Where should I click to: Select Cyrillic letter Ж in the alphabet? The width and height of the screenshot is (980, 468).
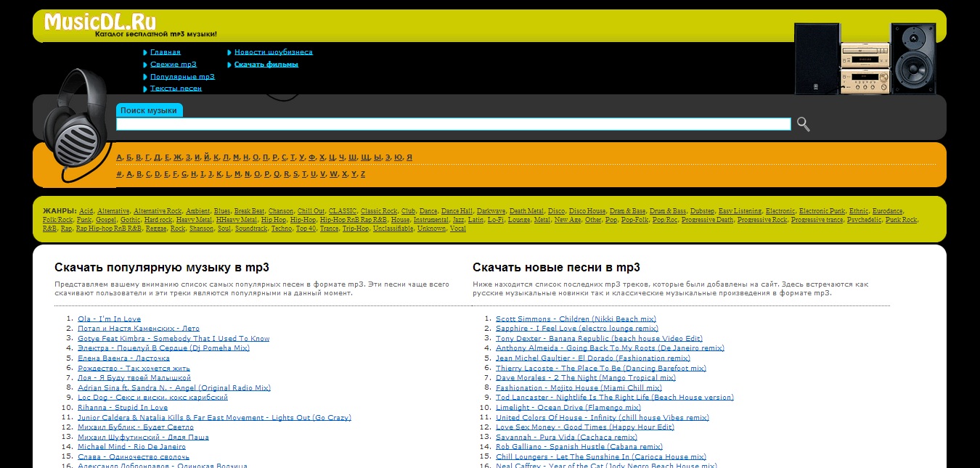tap(178, 157)
